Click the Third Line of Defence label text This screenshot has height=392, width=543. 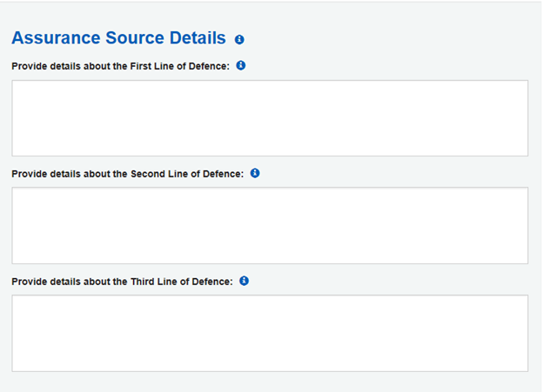pyautogui.click(x=122, y=282)
